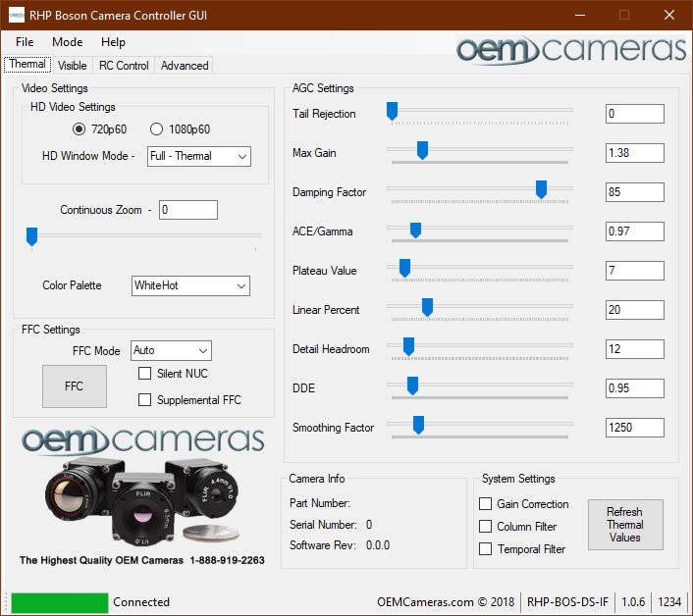The image size is (693, 616).
Task: Open the File menu
Action: coord(25,42)
